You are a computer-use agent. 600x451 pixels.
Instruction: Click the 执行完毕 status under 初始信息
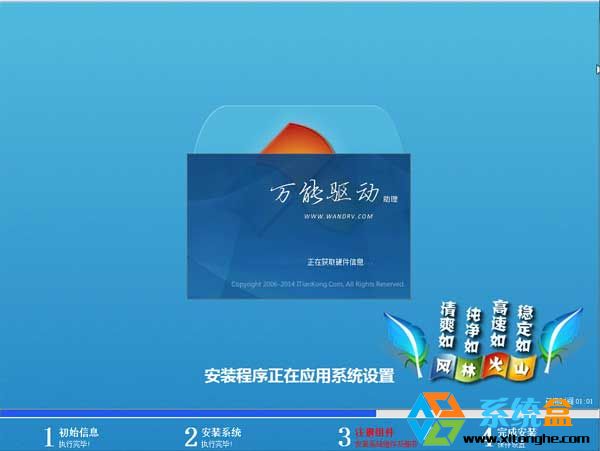(74, 444)
